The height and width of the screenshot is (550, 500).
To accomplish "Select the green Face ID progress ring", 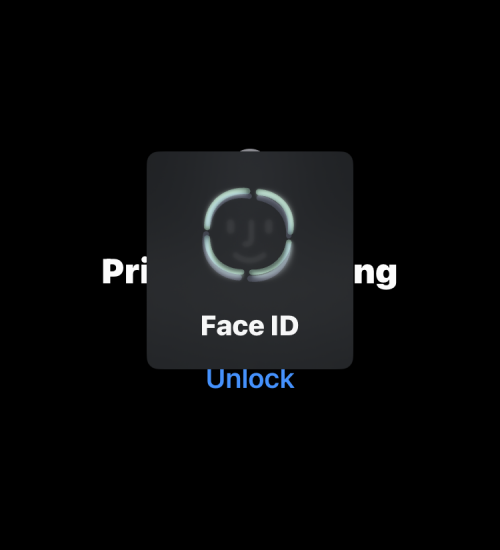I will click(x=248, y=235).
